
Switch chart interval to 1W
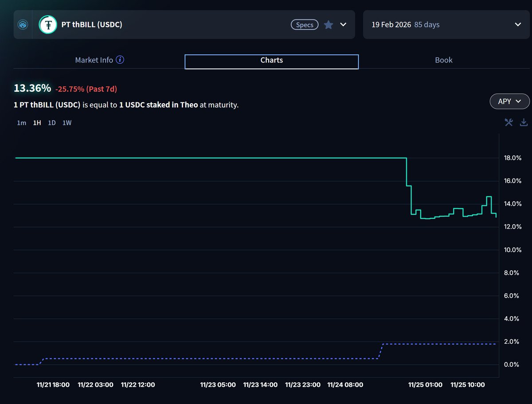tap(67, 123)
